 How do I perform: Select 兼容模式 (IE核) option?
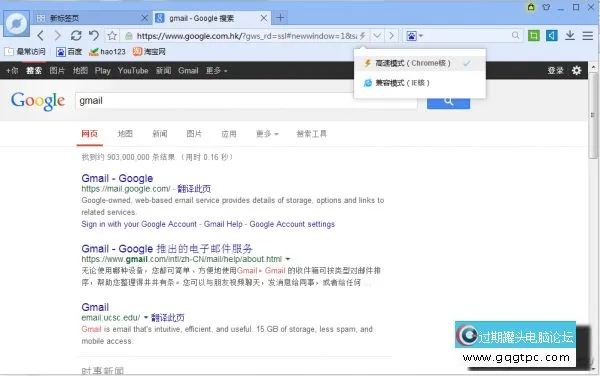click(x=420, y=83)
